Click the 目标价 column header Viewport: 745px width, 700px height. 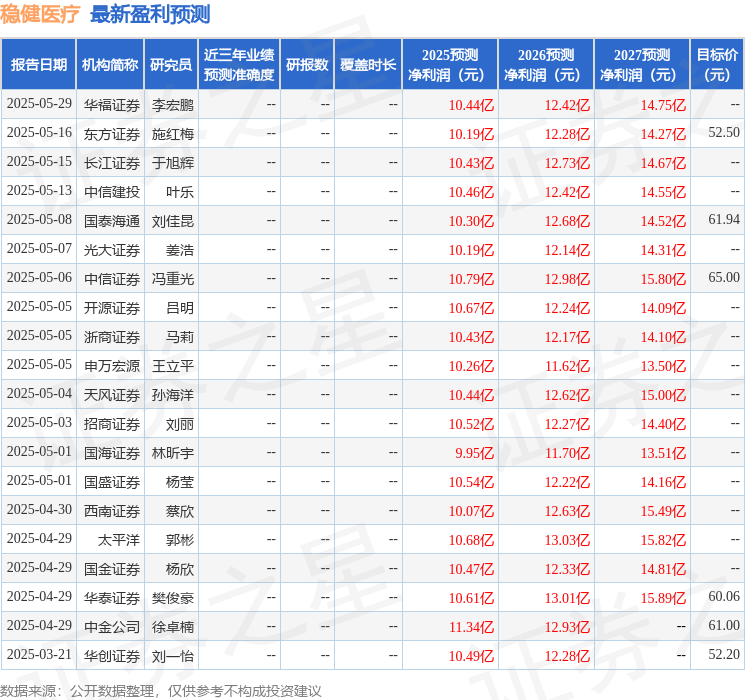coord(717,65)
